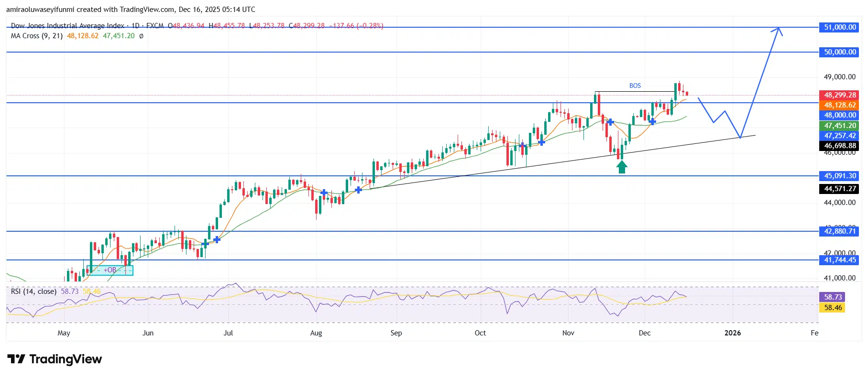Click the 50,000.00 price level label
The image size is (868, 377).
pyautogui.click(x=840, y=52)
